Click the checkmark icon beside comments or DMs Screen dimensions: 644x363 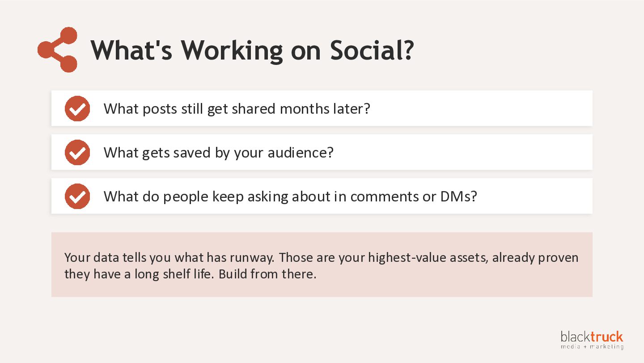[77, 196]
